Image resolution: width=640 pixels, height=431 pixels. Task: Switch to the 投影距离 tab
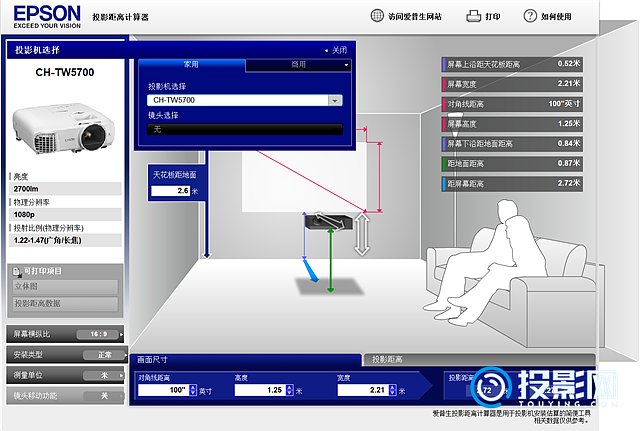388,359
